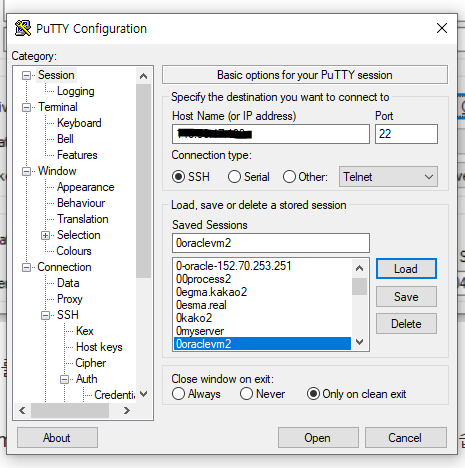Screen dimensions: 465x468
Task: Select saved session 0-oracle-152.70.253.251
Action: tap(262, 266)
